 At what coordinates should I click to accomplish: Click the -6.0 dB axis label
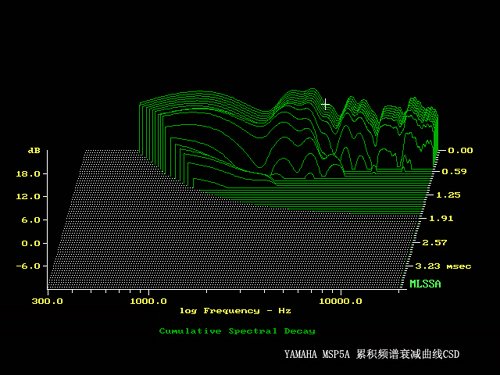[x=28, y=266]
